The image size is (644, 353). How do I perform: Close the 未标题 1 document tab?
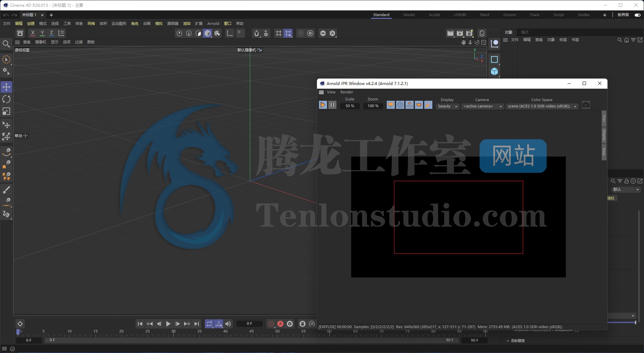coord(42,15)
